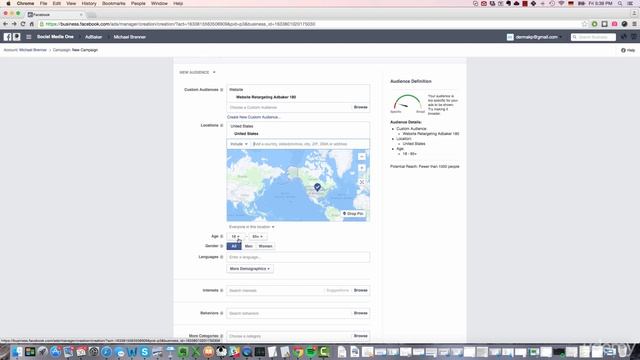Screen dimensions: 640x360
Task: Click the browser back arrow
Action: (x=5, y=24)
